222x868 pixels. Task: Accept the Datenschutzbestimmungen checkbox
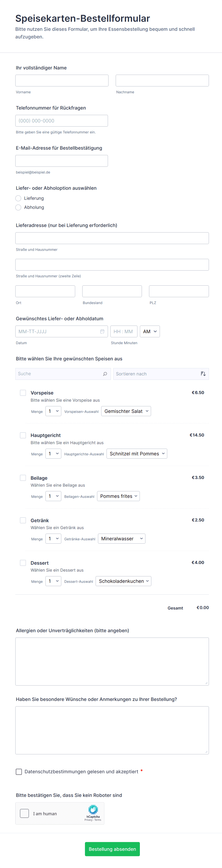[x=19, y=772]
